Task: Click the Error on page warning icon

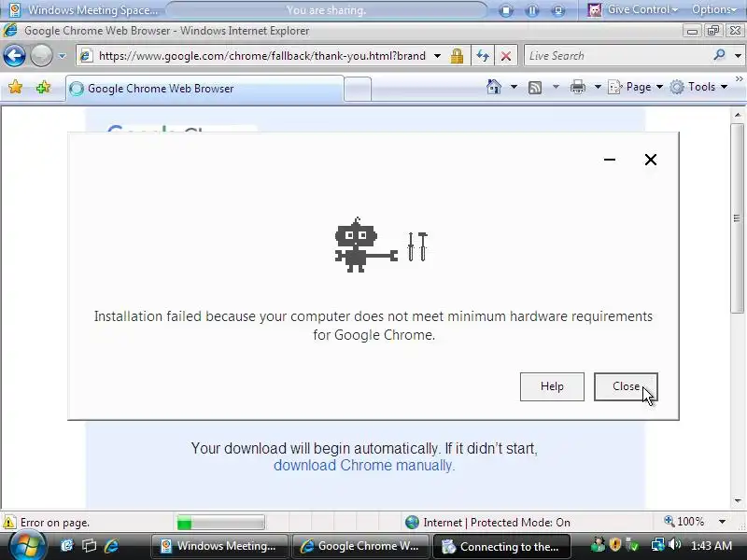Action: (x=9, y=523)
